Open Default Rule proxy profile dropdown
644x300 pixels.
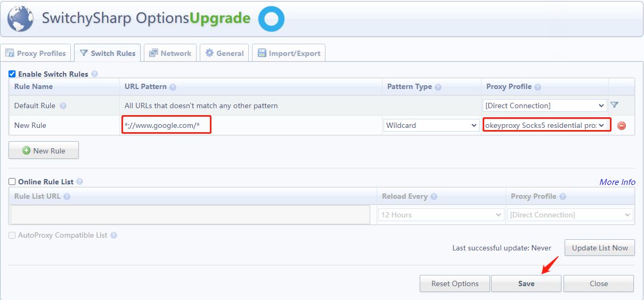[545, 106]
